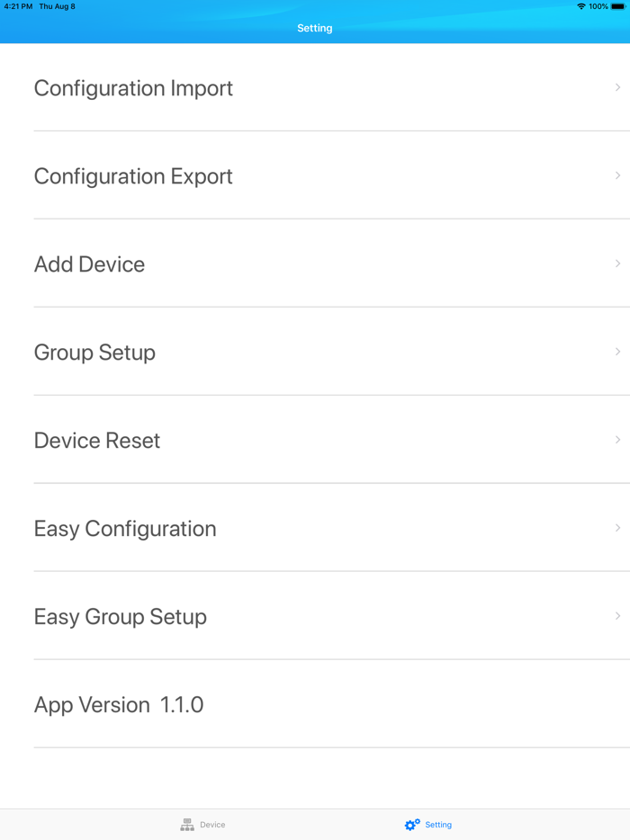
Task: Expand Configuration Export chevron arrow
Action: pyautogui.click(x=617, y=175)
